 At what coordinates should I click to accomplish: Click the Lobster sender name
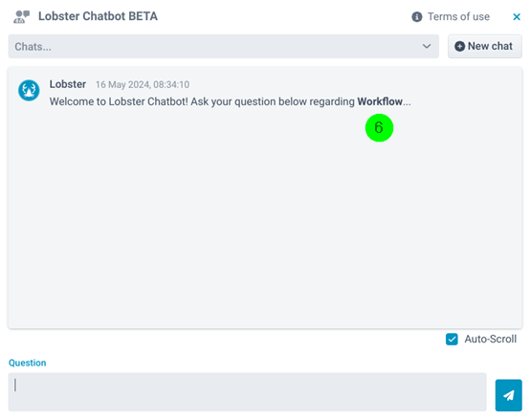(68, 84)
